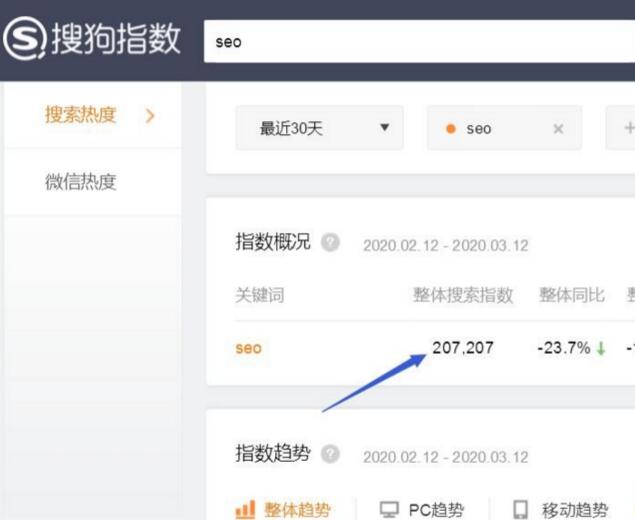The height and width of the screenshot is (520, 635).
Task: Remove the seo keyword tag
Action: click(558, 129)
